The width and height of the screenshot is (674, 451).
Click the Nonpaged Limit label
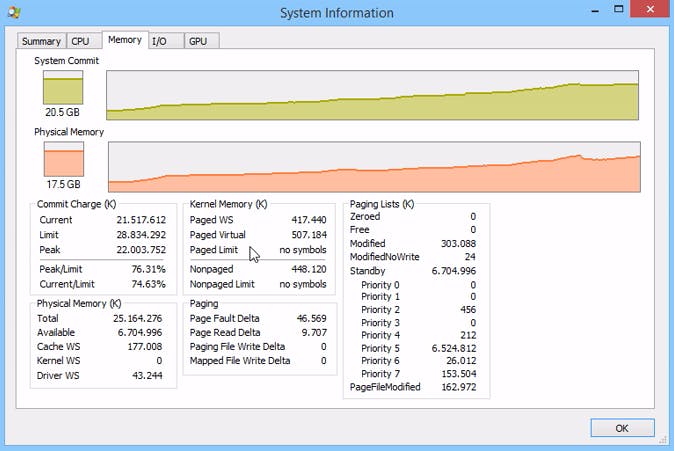pyautogui.click(x=222, y=284)
